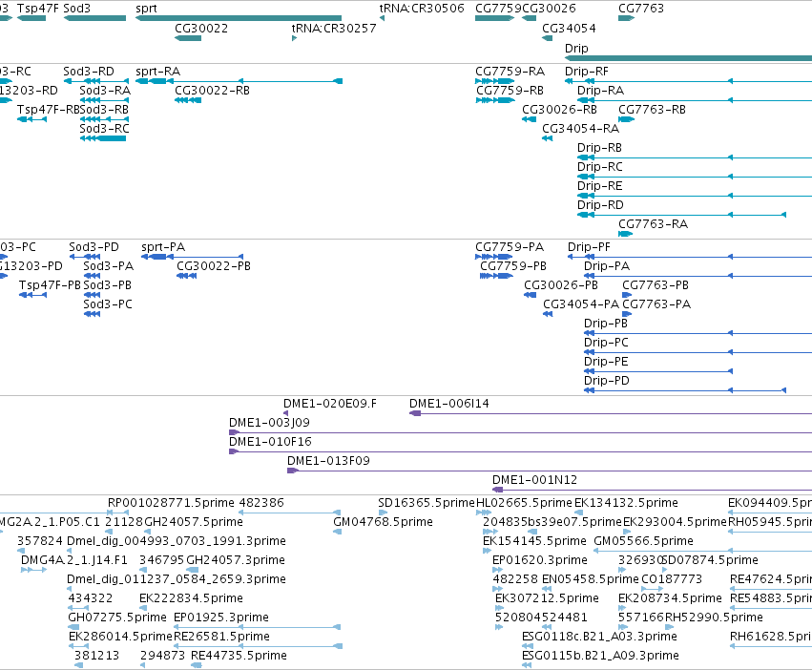Click the Sod3-PD protein label
Image resolution: width=812 pixels, height=670 pixels.
(94, 247)
